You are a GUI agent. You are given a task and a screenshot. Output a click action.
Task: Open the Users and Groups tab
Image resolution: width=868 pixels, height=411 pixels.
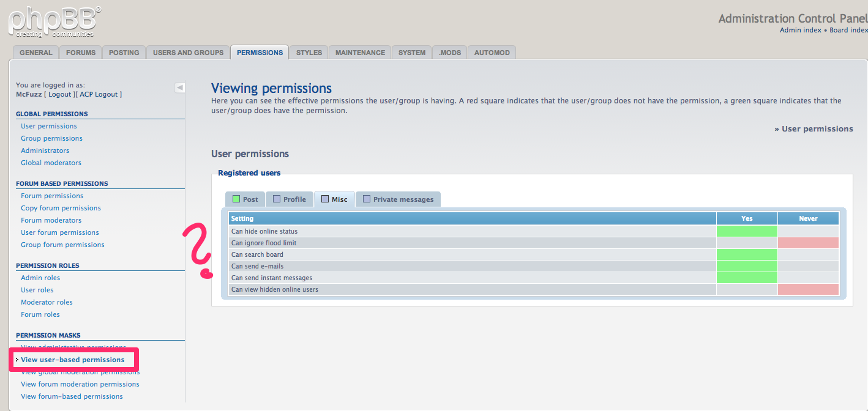188,53
